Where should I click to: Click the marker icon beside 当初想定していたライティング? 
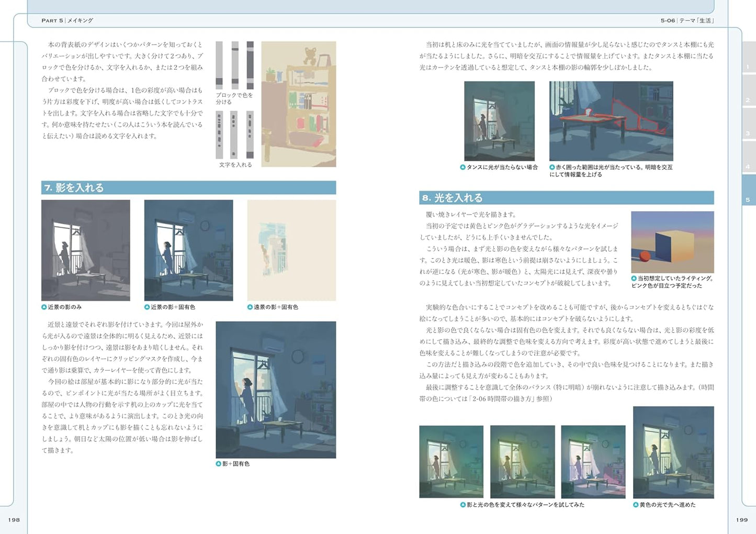(634, 279)
